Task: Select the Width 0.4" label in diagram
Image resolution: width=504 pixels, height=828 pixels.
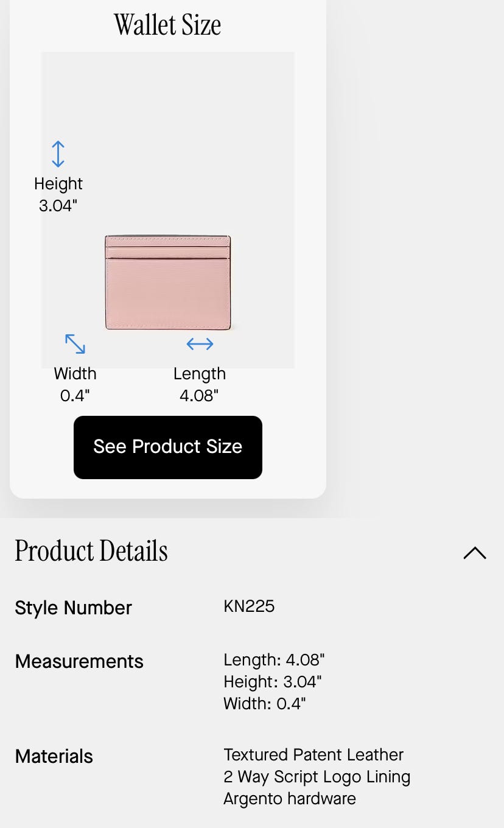Action: pyautogui.click(x=75, y=384)
